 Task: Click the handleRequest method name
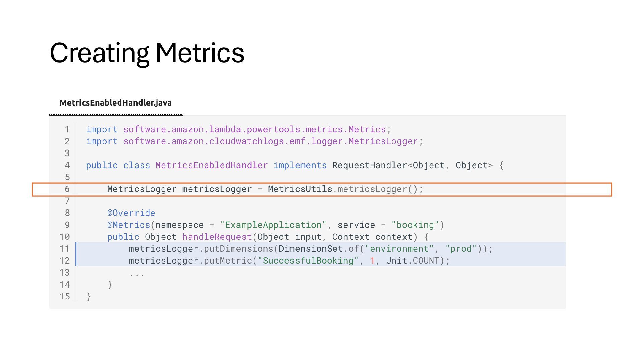click(x=217, y=237)
